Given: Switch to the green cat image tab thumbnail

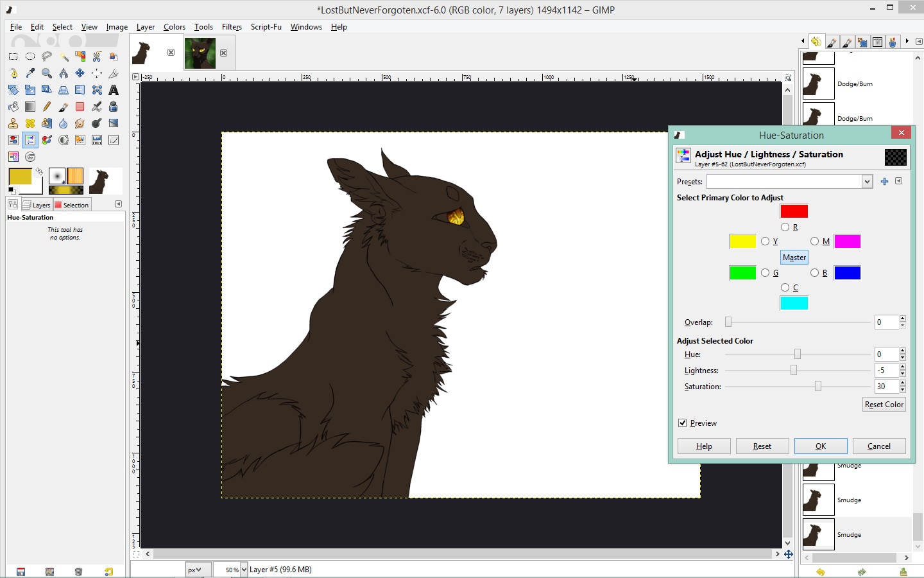Looking at the screenshot, I should tap(200, 53).
